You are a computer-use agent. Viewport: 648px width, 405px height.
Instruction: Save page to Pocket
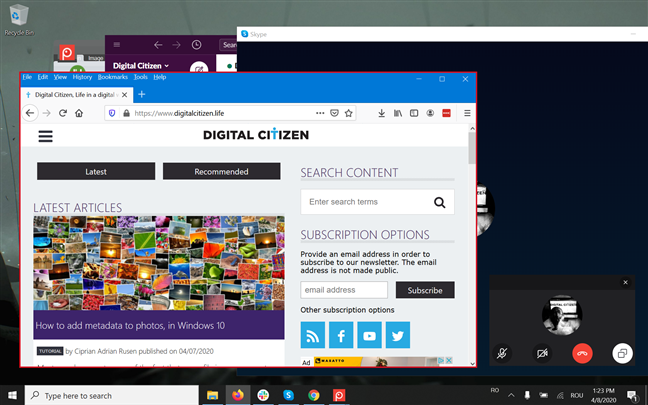pyautogui.click(x=334, y=113)
